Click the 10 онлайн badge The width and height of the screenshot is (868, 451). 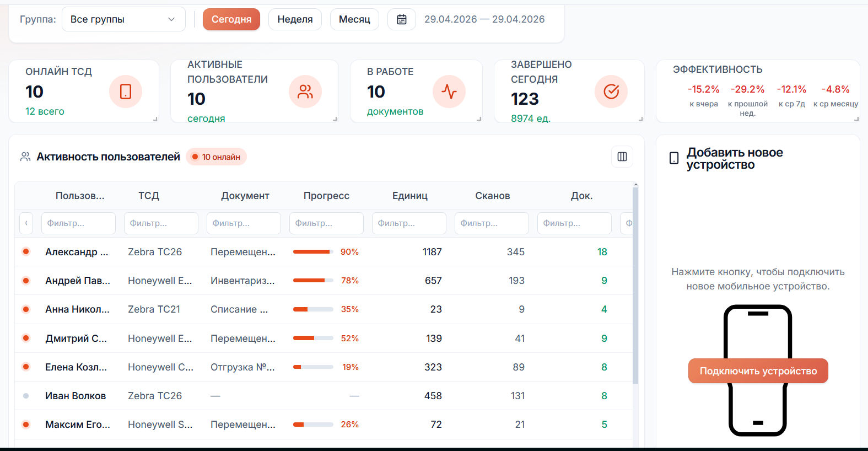pos(216,157)
